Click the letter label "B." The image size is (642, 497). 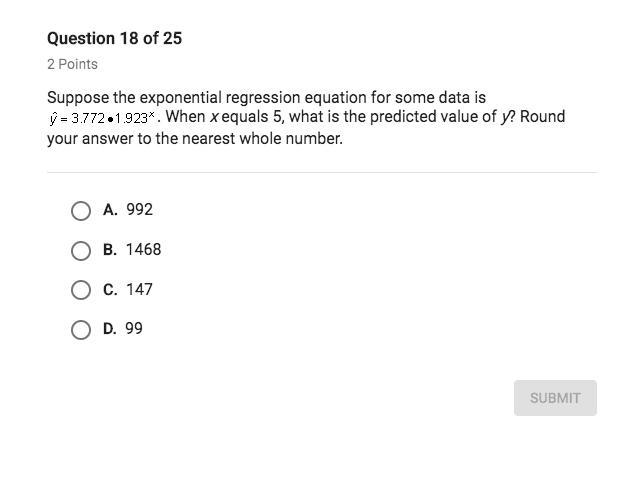coord(110,249)
